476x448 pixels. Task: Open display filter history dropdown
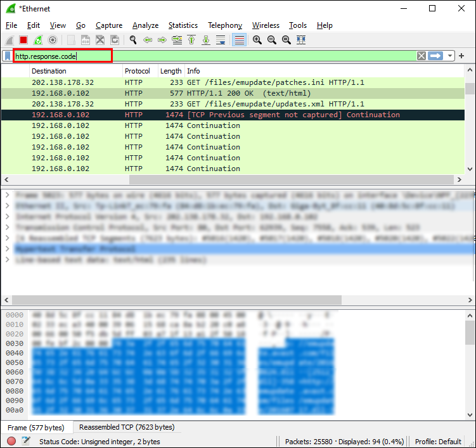point(450,56)
